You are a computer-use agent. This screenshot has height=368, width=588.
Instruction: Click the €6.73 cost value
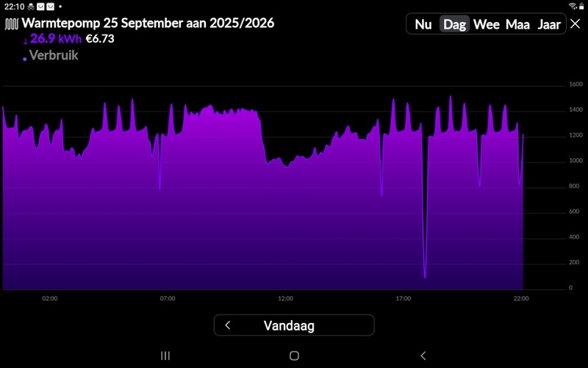tap(100, 39)
